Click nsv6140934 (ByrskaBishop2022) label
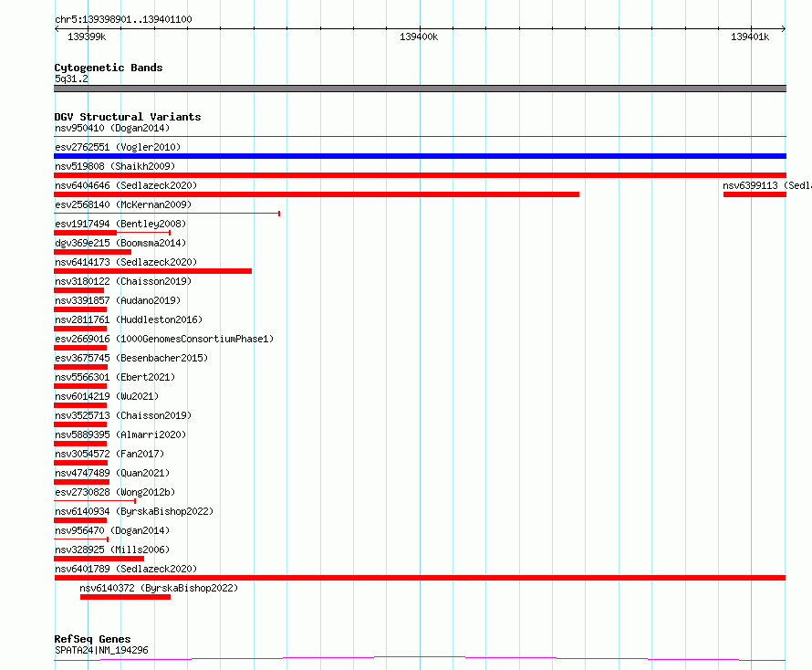Image resolution: width=812 pixels, height=670 pixels. (134, 511)
